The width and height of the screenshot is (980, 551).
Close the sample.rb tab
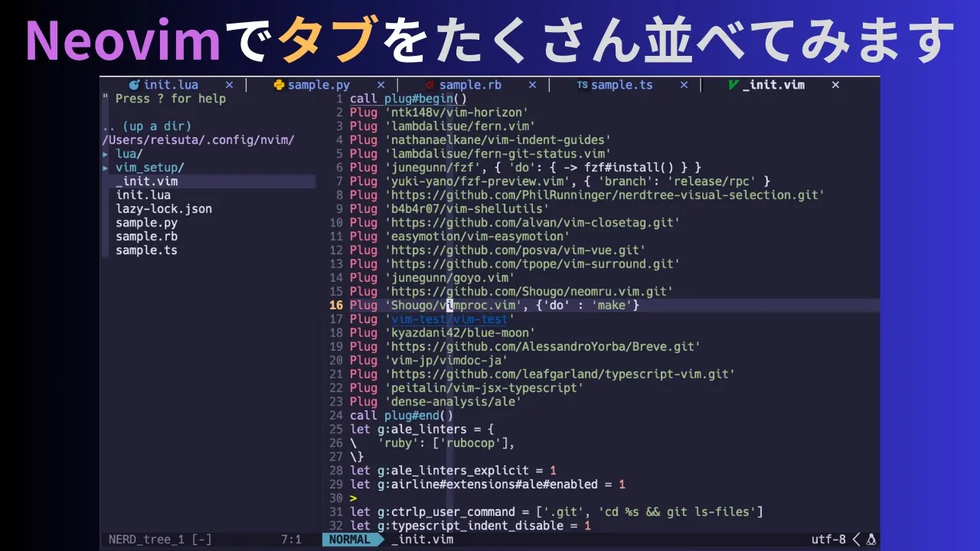pos(532,85)
